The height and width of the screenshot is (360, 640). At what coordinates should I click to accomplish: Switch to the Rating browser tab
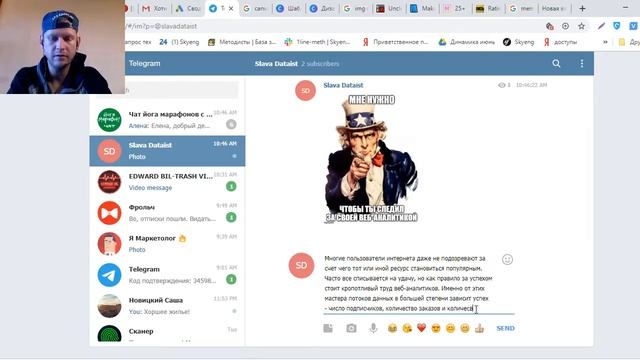(x=488, y=8)
